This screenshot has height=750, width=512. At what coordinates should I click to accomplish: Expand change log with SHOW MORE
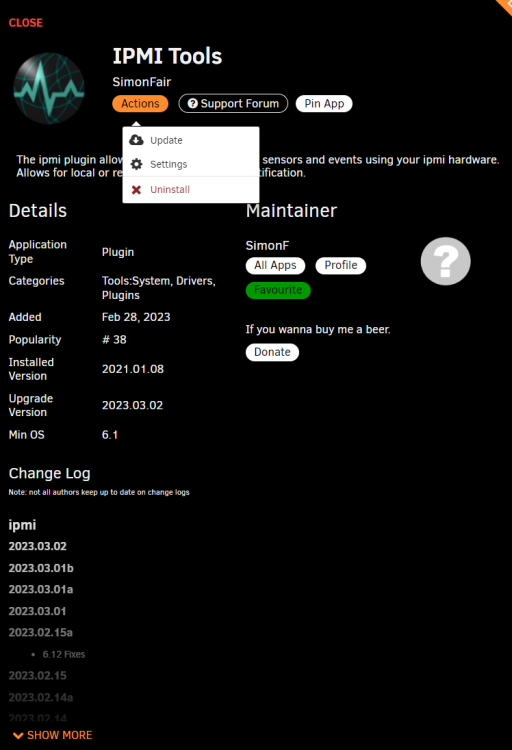coord(53,735)
